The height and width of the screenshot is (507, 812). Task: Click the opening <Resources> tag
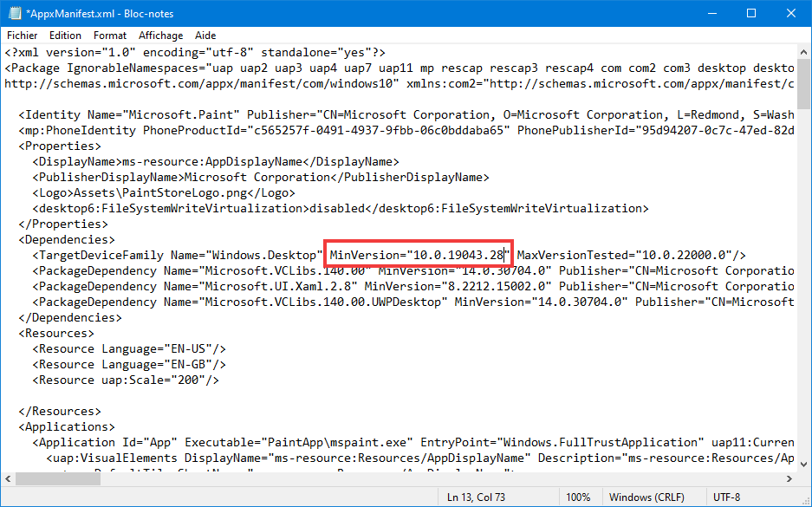(x=56, y=333)
